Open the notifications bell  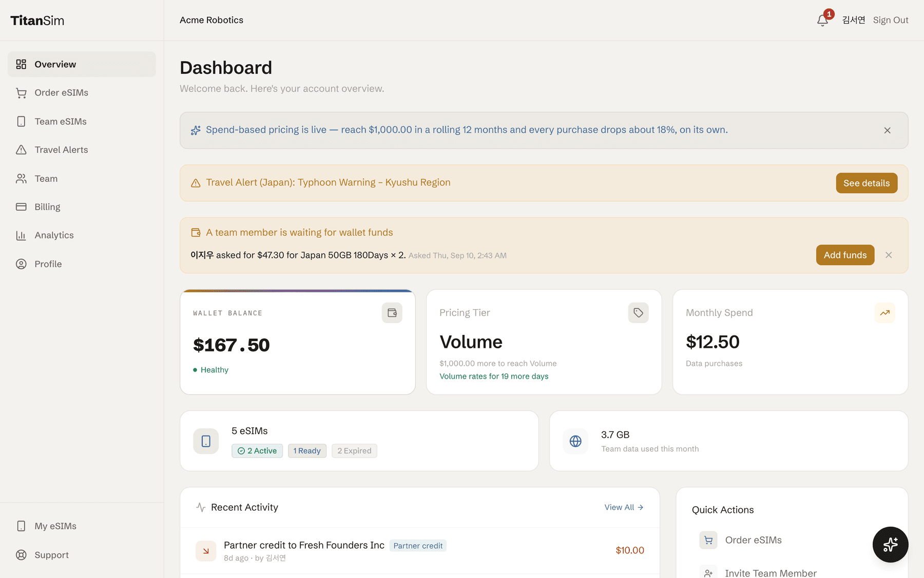[x=822, y=20]
